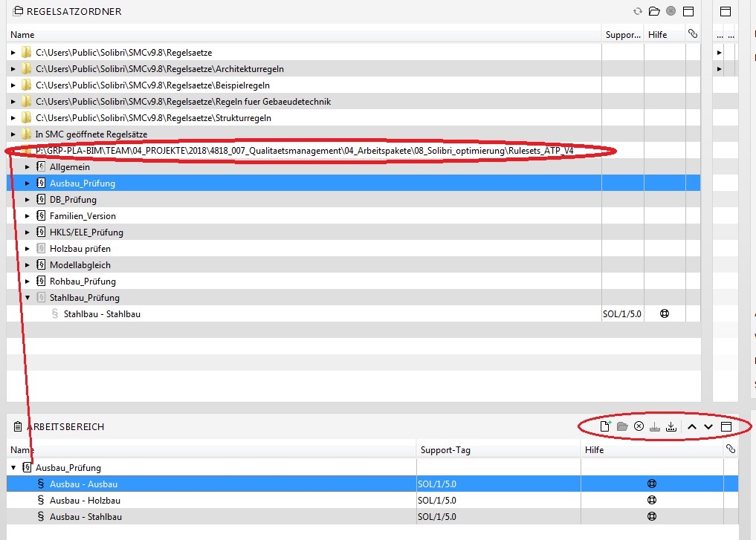Open help icon for Ausbau - Holzbau
Viewport: 756px width, 540px height.
pos(652,501)
